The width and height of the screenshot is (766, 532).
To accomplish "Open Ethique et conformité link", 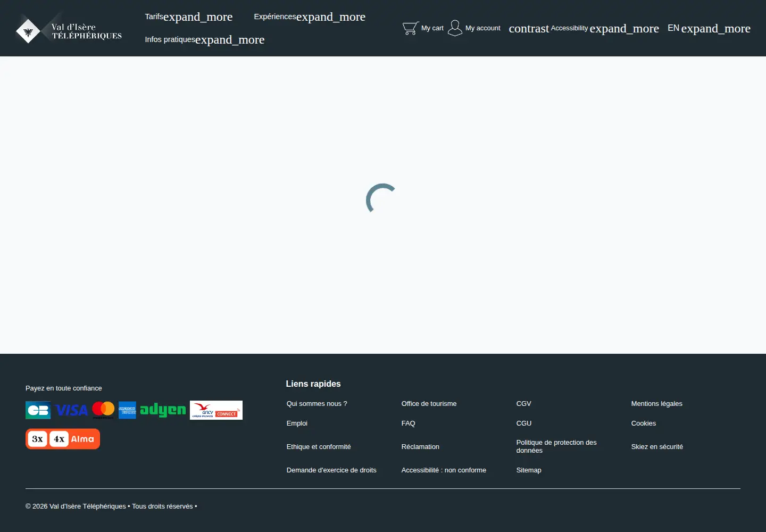I will (319, 447).
